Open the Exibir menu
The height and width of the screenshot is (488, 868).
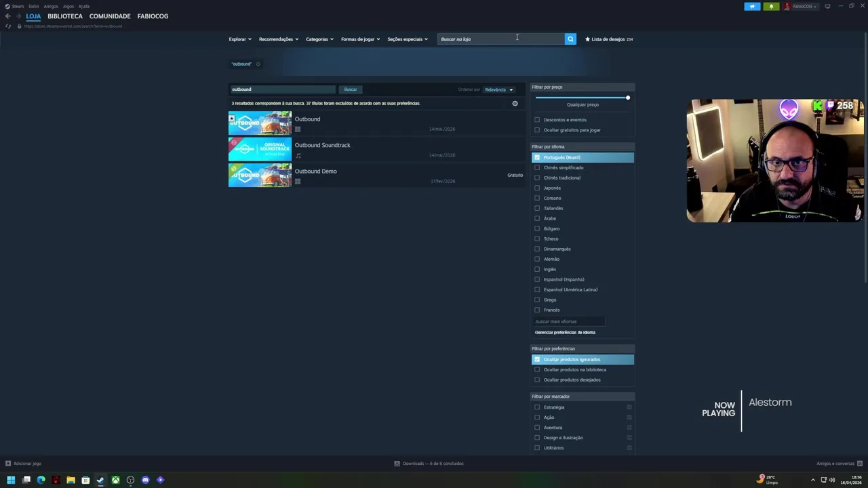click(x=33, y=6)
